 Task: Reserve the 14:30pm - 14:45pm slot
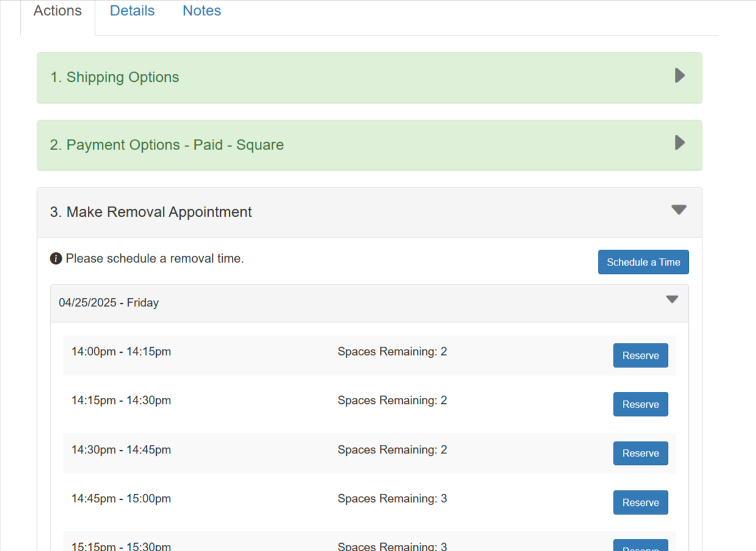coord(640,453)
